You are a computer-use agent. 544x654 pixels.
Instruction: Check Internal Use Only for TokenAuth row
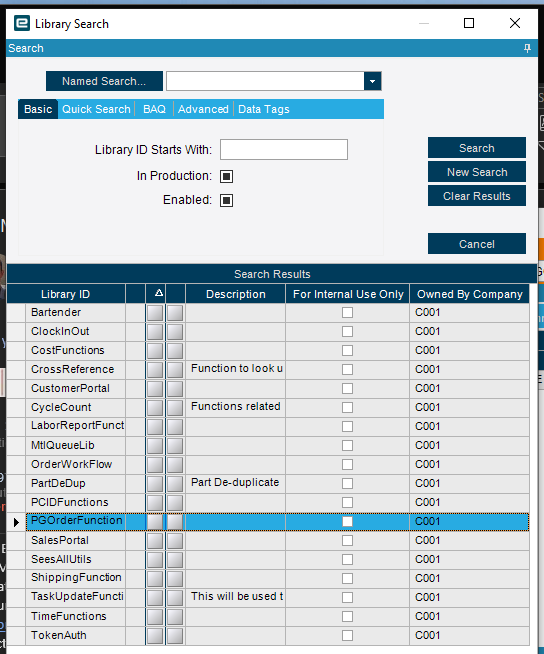pos(347,635)
